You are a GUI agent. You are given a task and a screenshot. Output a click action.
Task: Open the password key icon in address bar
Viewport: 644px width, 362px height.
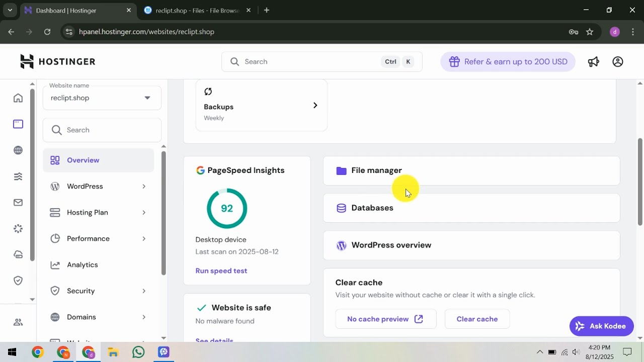(574, 32)
